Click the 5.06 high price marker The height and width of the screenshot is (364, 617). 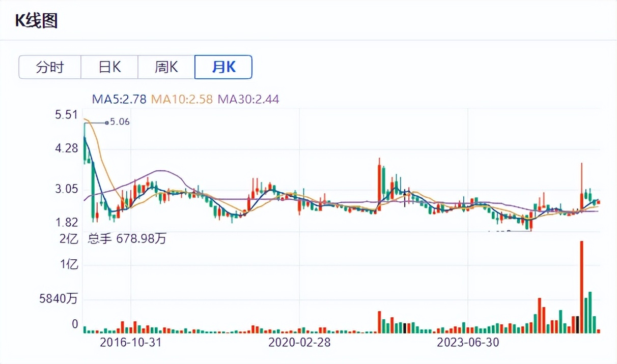[x=120, y=122]
